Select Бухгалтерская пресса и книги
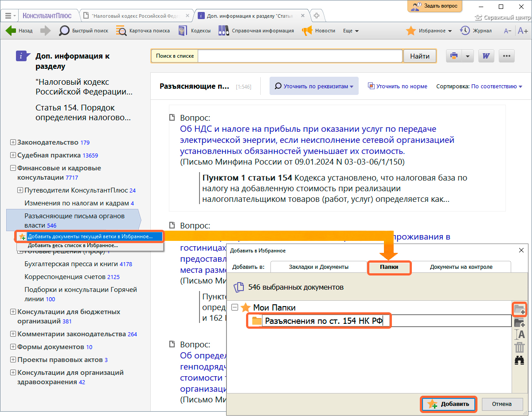532x417 pixels. coord(78,264)
